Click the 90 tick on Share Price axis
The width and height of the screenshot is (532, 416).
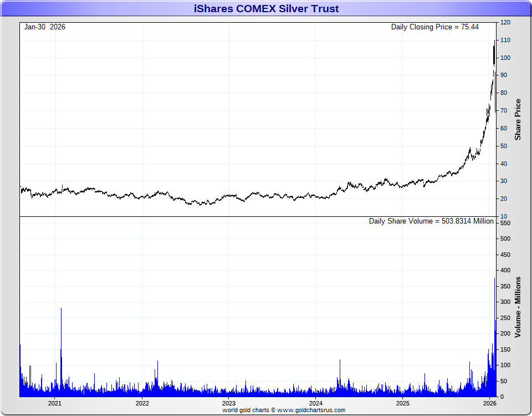[504, 75]
